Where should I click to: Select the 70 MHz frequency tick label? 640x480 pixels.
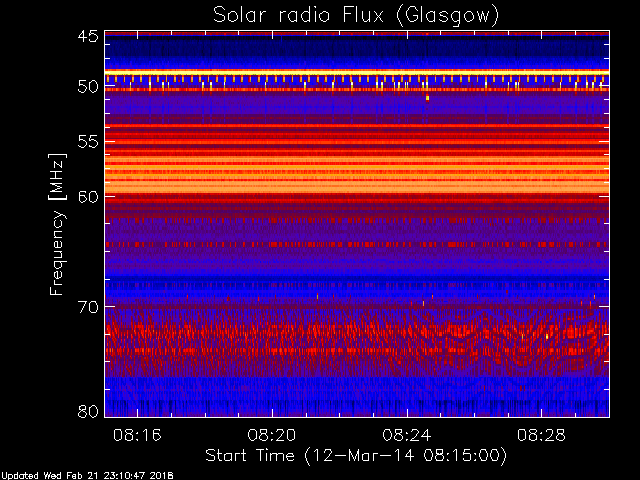tap(87, 307)
